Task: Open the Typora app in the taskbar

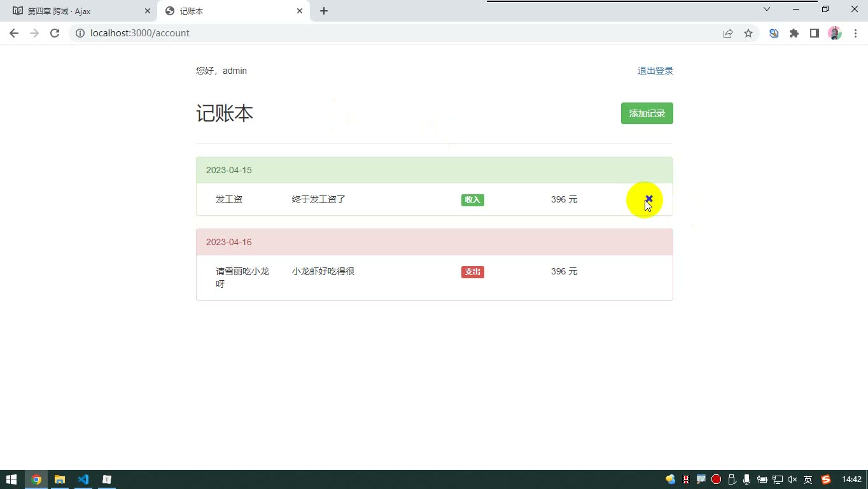Action: [x=107, y=479]
